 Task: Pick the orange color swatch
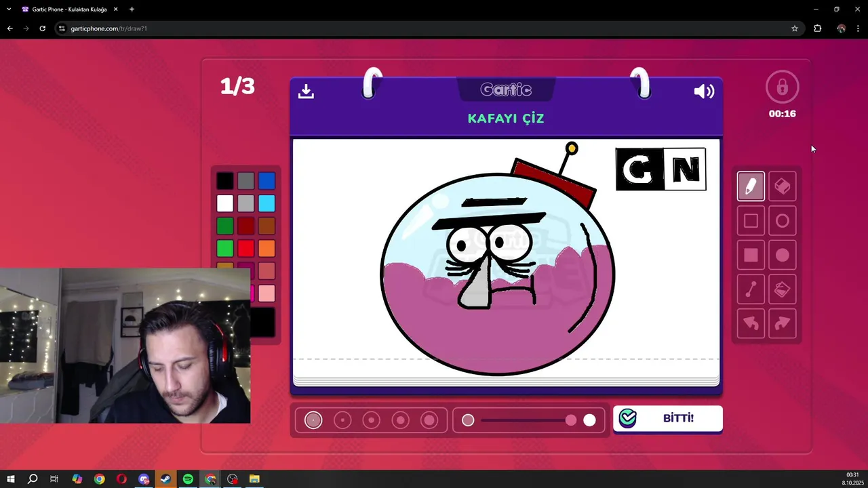tap(267, 248)
